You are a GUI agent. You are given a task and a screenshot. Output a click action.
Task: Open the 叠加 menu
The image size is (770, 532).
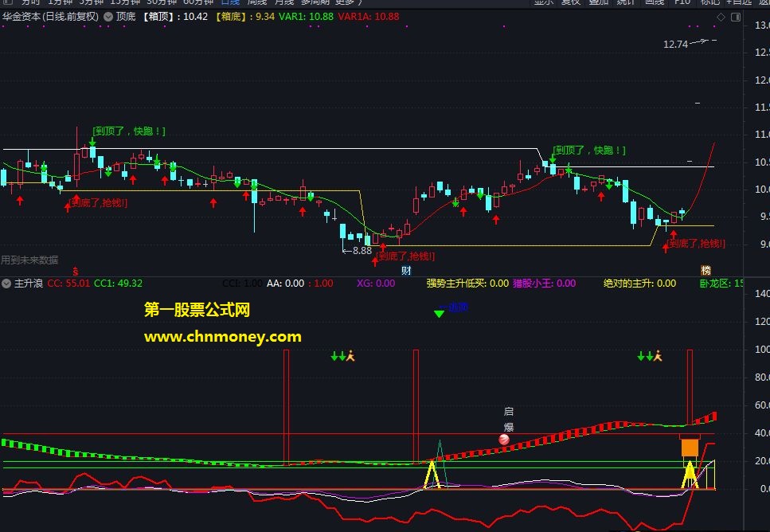[x=598, y=2]
